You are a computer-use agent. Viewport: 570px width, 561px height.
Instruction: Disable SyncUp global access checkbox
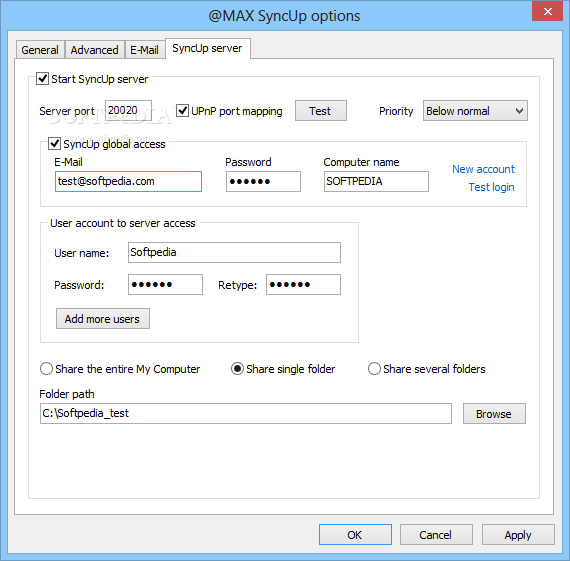point(55,144)
